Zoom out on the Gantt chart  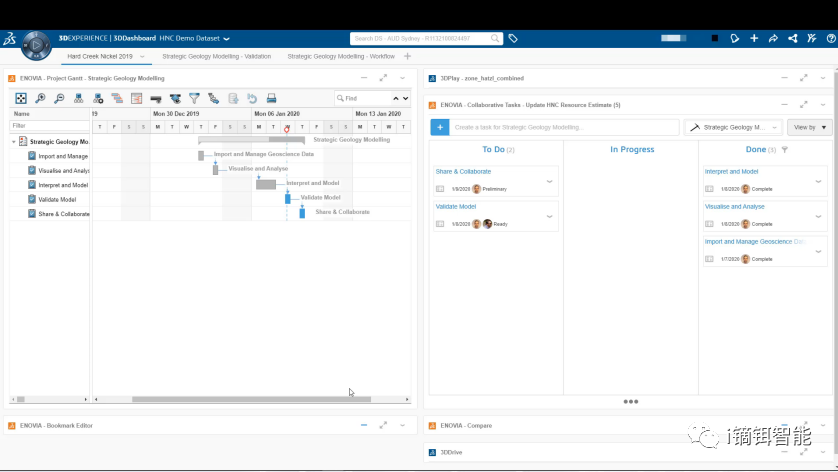tap(59, 98)
